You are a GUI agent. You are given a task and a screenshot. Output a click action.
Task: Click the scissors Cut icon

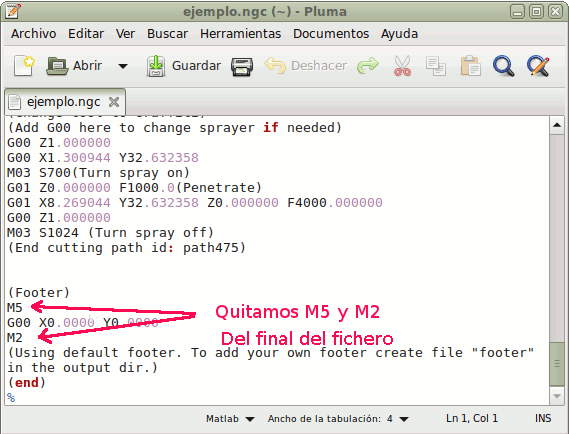point(402,66)
